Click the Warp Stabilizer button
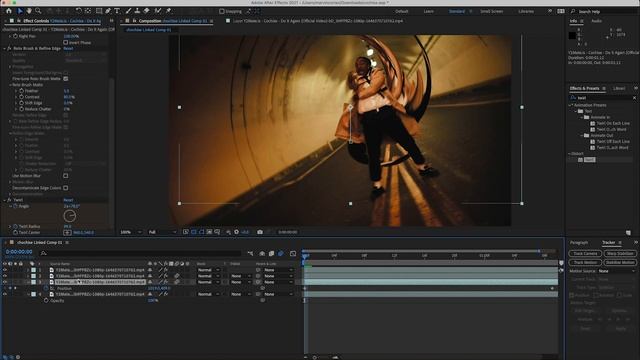The height and width of the screenshot is (360, 640). (620, 254)
